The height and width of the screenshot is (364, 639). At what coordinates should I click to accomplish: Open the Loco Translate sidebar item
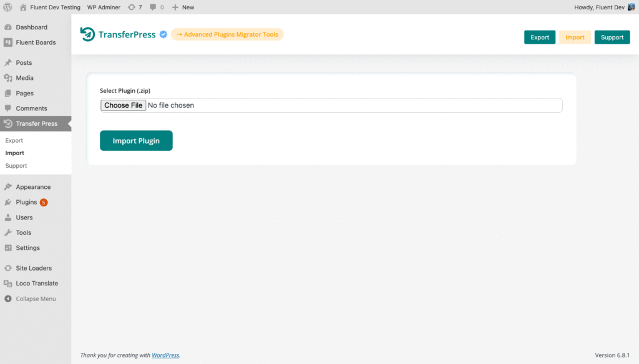(37, 283)
